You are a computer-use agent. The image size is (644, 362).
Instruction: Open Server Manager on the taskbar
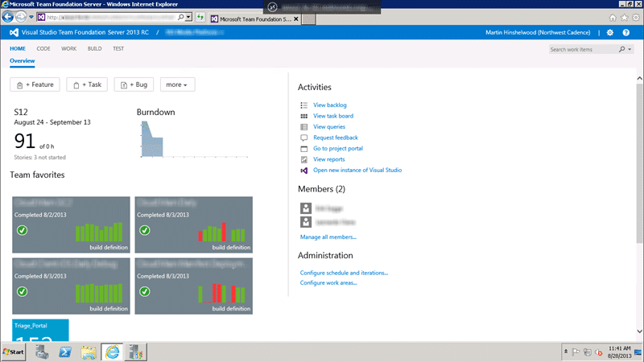click(x=42, y=352)
